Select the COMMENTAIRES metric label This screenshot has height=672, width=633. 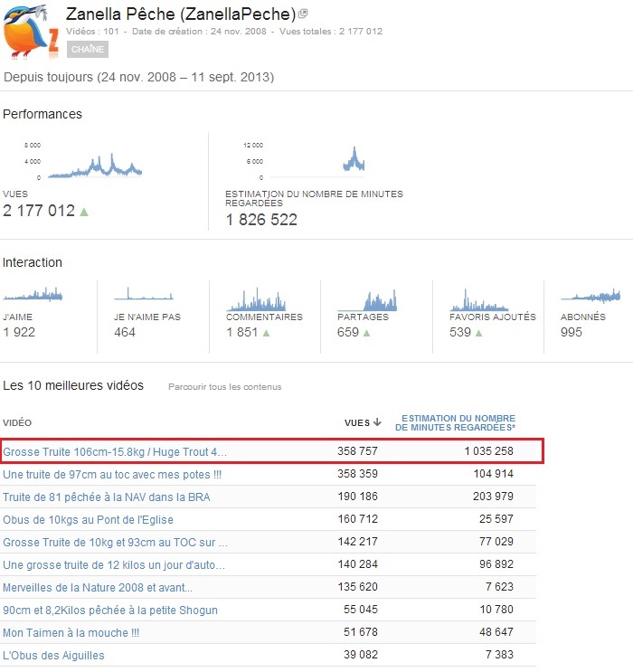coord(264,317)
